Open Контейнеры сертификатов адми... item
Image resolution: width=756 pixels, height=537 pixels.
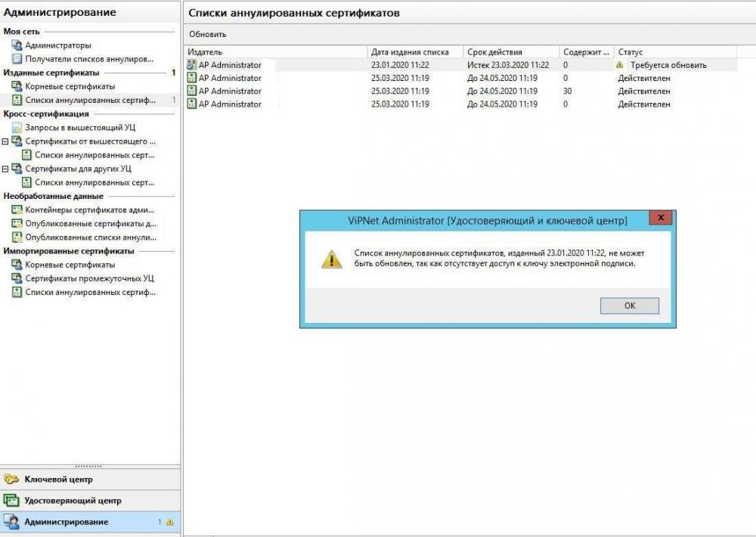coord(90,210)
